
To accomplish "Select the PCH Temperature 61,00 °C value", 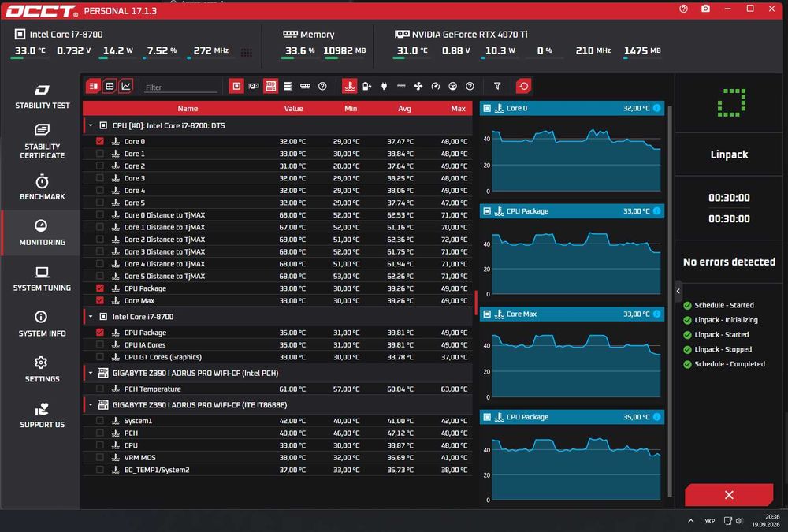I will pos(292,389).
